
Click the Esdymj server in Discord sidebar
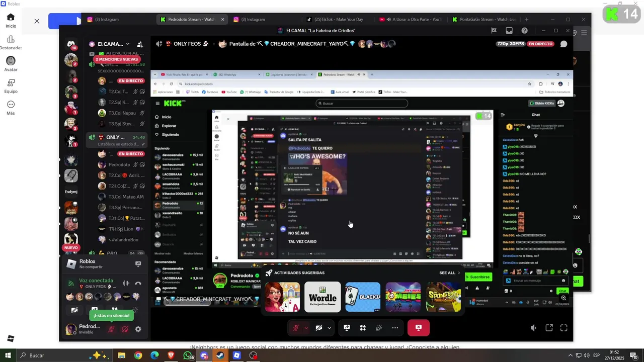pos(71,191)
